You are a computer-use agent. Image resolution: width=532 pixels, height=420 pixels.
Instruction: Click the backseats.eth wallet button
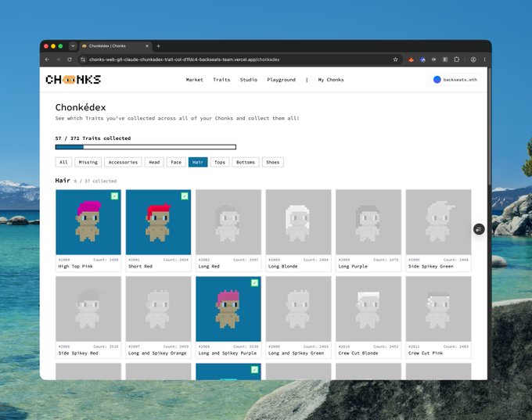455,80
